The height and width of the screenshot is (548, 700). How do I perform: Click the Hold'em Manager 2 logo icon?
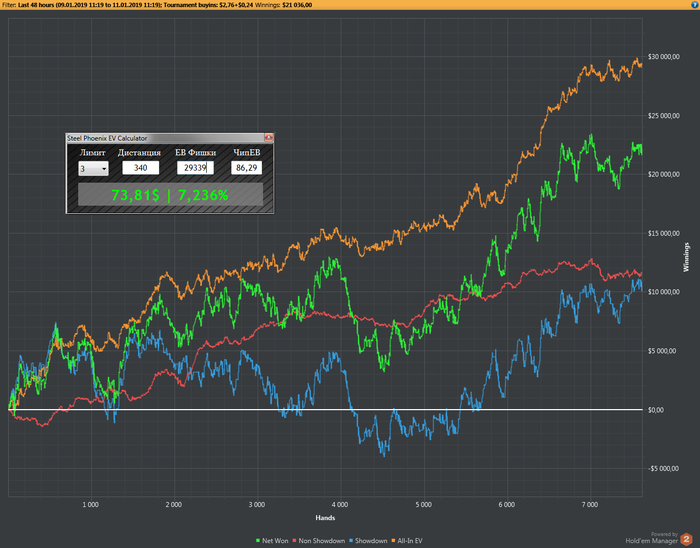pyautogui.click(x=686, y=539)
